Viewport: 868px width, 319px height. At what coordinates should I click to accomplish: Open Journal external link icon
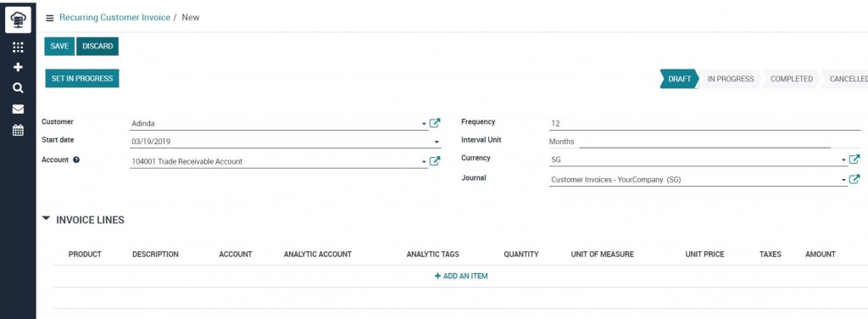pyautogui.click(x=854, y=179)
